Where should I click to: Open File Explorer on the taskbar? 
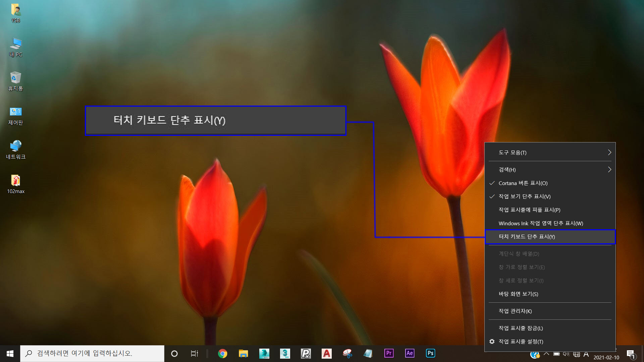coord(243,353)
